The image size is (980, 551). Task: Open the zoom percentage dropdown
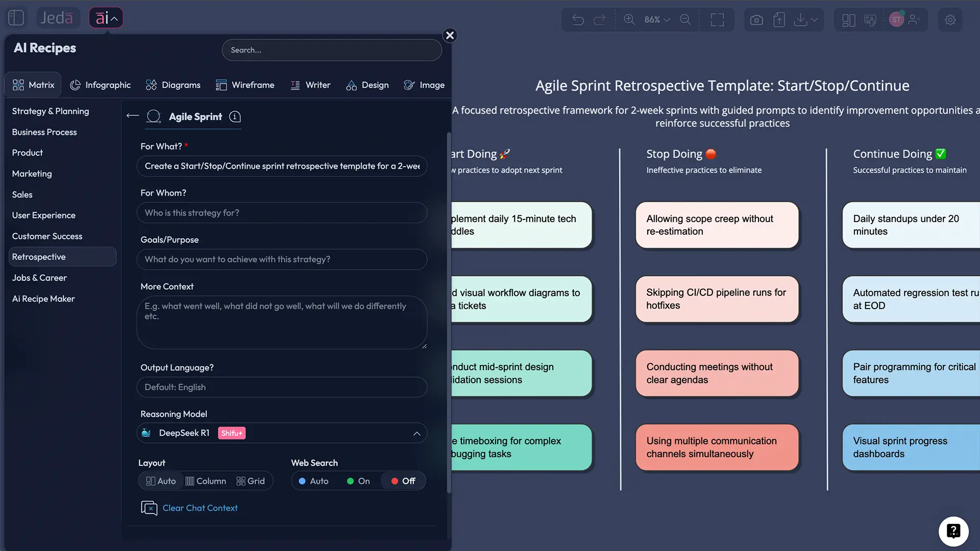click(x=656, y=19)
